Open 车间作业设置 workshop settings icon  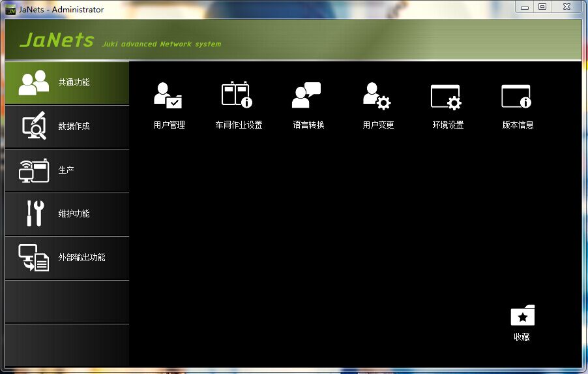[x=237, y=95]
